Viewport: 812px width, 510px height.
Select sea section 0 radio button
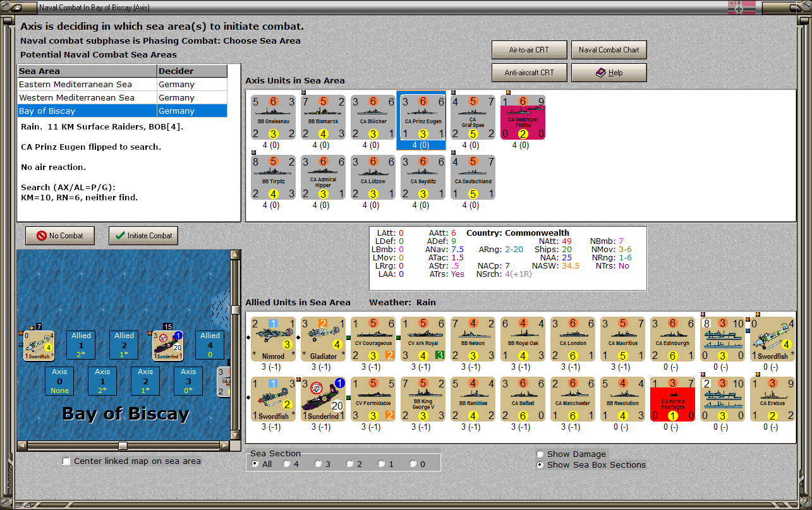[x=413, y=464]
